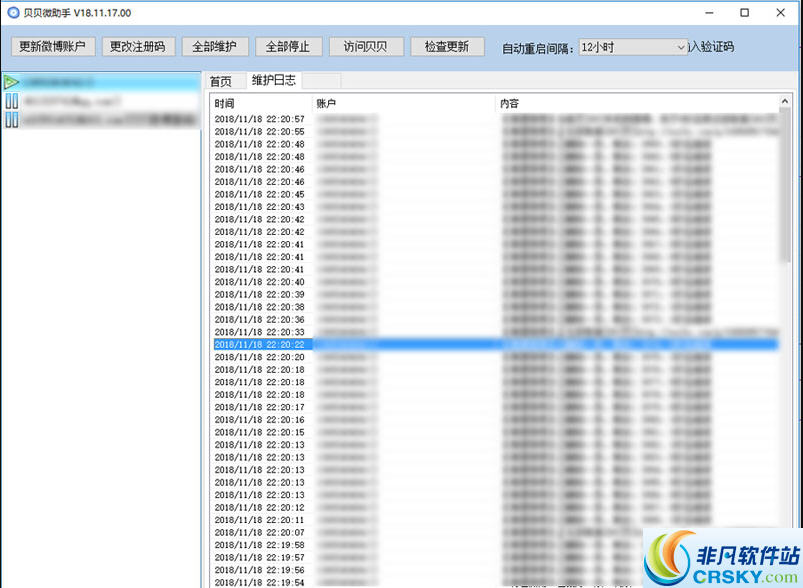Open the 自动重启间隔 12小时 dropdown
This screenshot has width=803, height=588.
point(633,48)
